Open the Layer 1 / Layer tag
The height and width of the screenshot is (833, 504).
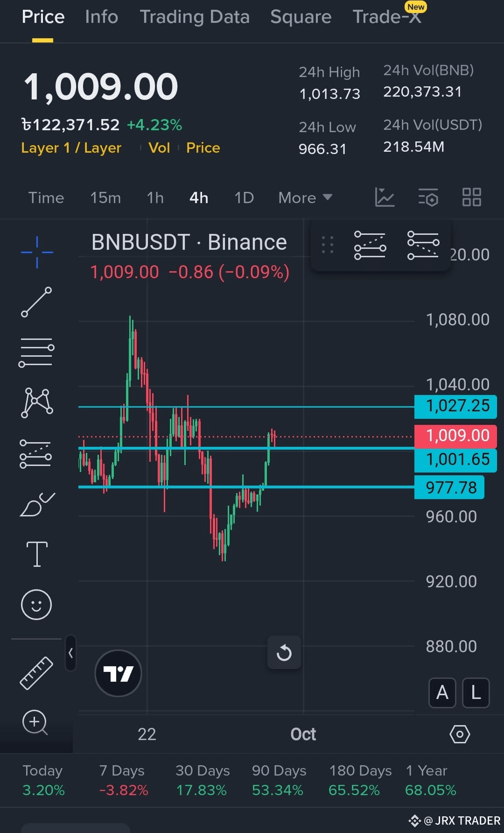(71, 148)
